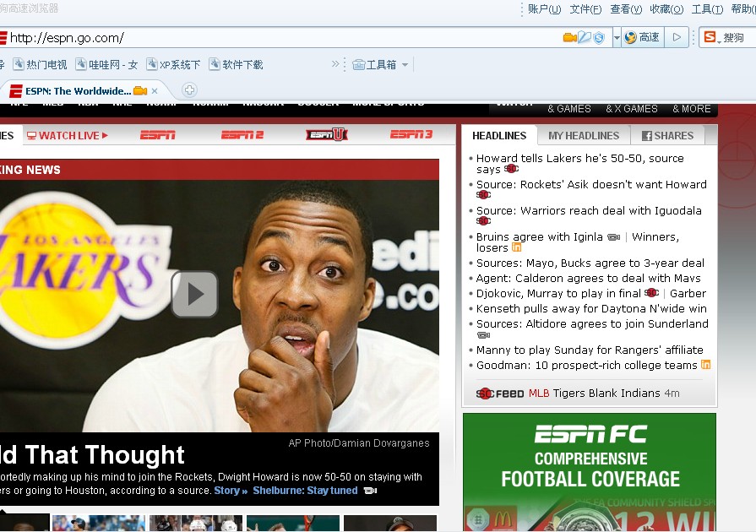
Task: Click video icon after 'Shelburne: Stay tuned'
Action: (370, 491)
